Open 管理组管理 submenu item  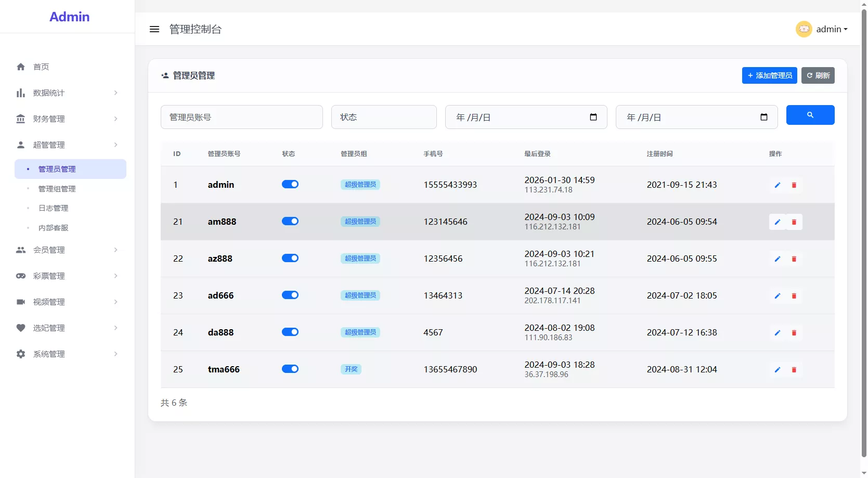click(x=57, y=189)
